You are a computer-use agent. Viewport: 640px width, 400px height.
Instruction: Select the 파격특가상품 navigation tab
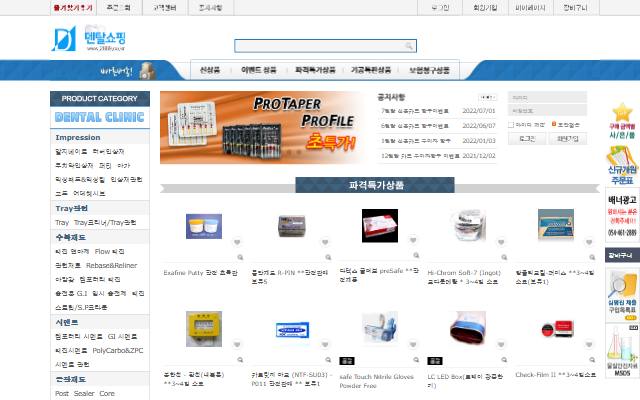tap(316, 70)
